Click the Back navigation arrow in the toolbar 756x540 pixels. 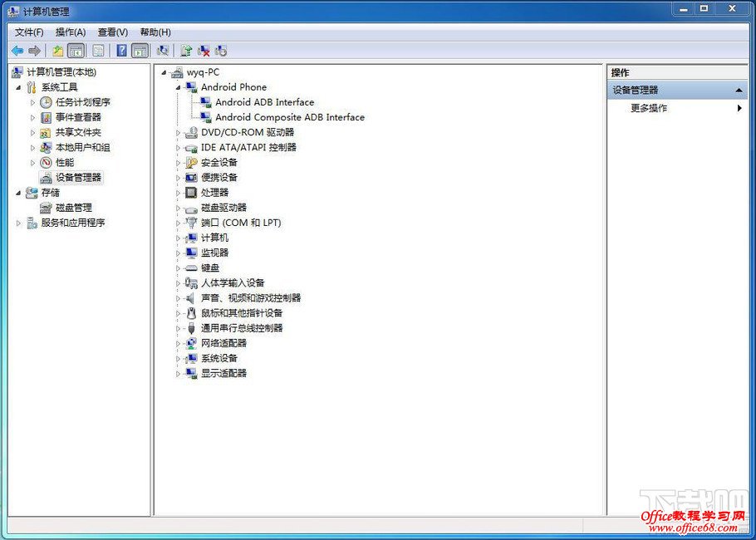(17, 50)
